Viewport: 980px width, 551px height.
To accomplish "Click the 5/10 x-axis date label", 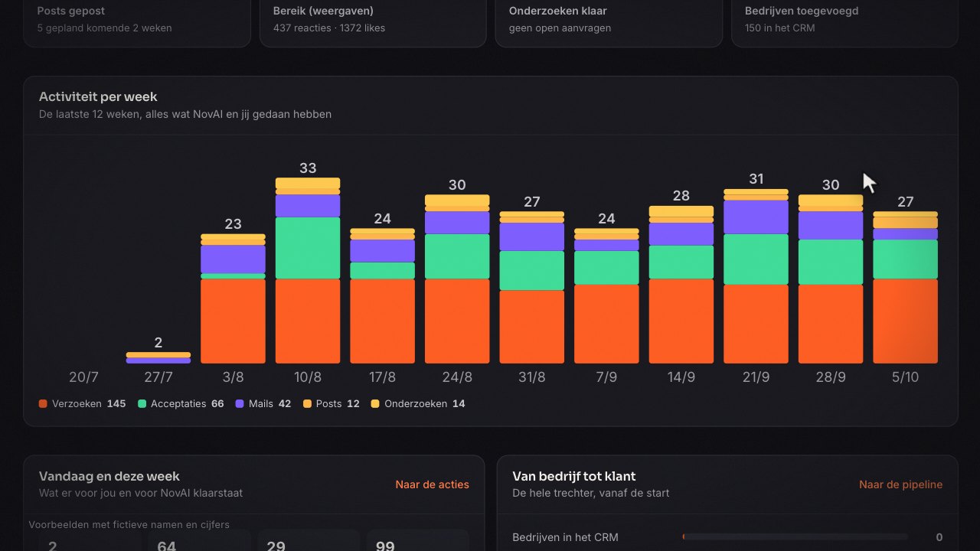I will (x=905, y=377).
